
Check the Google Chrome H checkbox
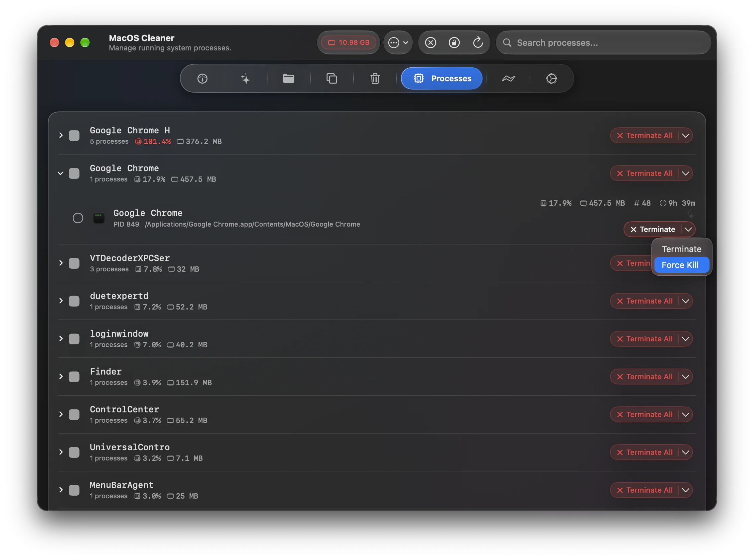[74, 136]
